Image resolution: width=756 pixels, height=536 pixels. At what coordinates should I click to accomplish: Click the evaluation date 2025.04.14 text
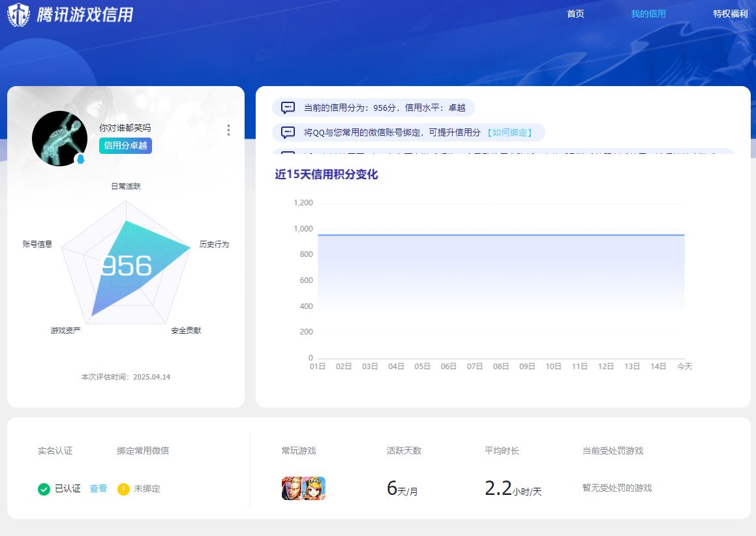point(151,377)
